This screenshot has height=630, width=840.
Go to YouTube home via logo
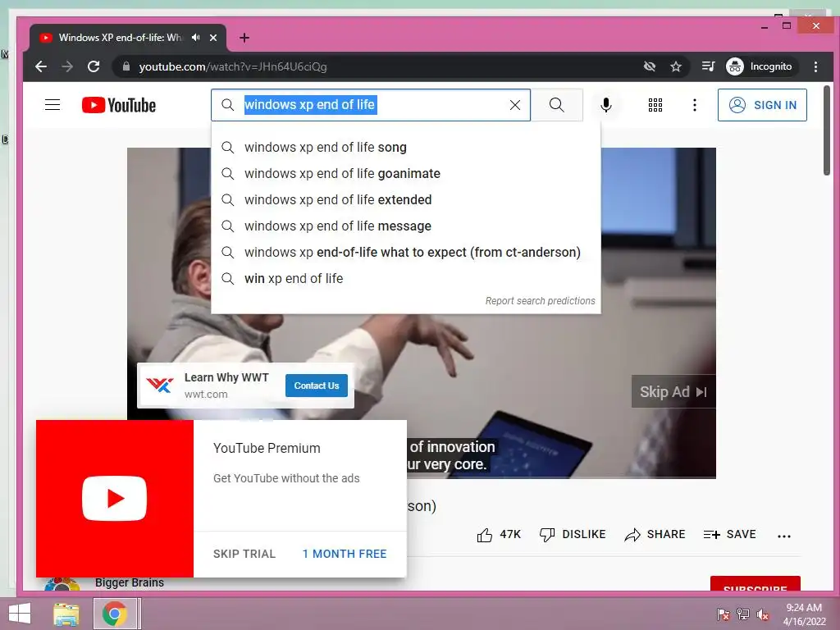(119, 105)
